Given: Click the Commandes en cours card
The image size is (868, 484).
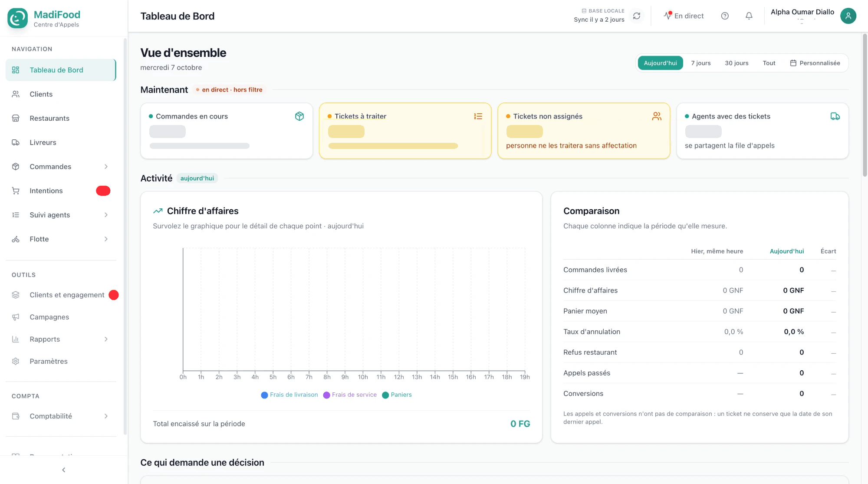Looking at the screenshot, I should [227, 131].
